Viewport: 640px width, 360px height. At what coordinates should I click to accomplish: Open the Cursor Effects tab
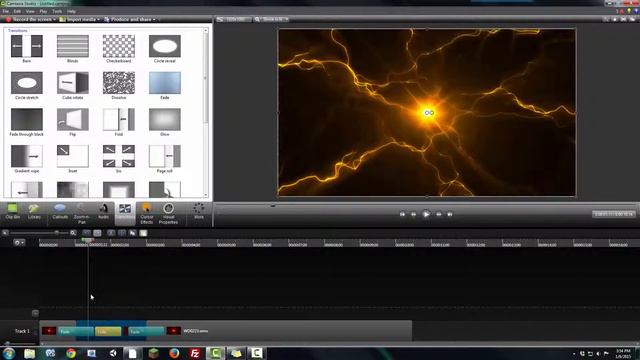point(147,213)
